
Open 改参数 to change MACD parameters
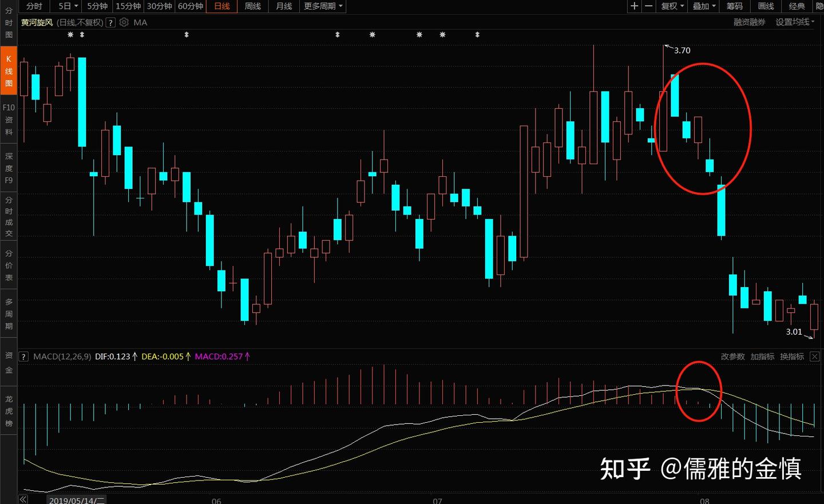coord(732,356)
